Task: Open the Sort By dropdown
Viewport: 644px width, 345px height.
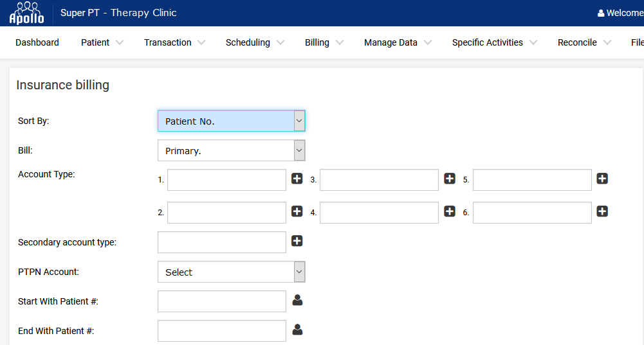Action: [231, 121]
